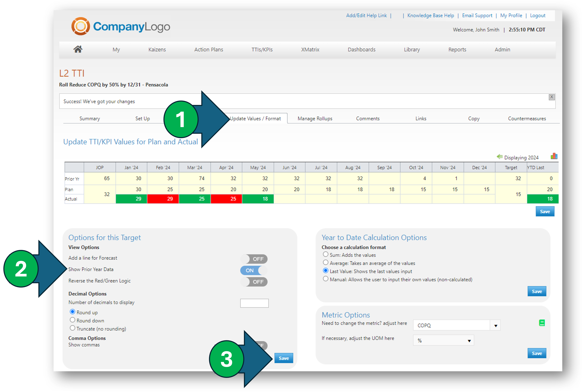Choose Truncate (no rounding)

pyautogui.click(x=73, y=328)
